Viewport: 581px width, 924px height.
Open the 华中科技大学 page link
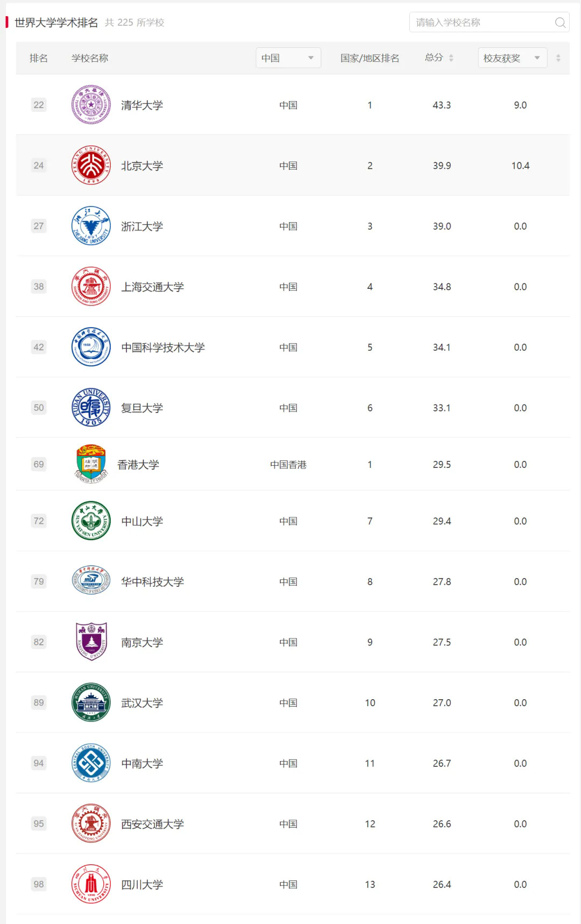coord(152,581)
